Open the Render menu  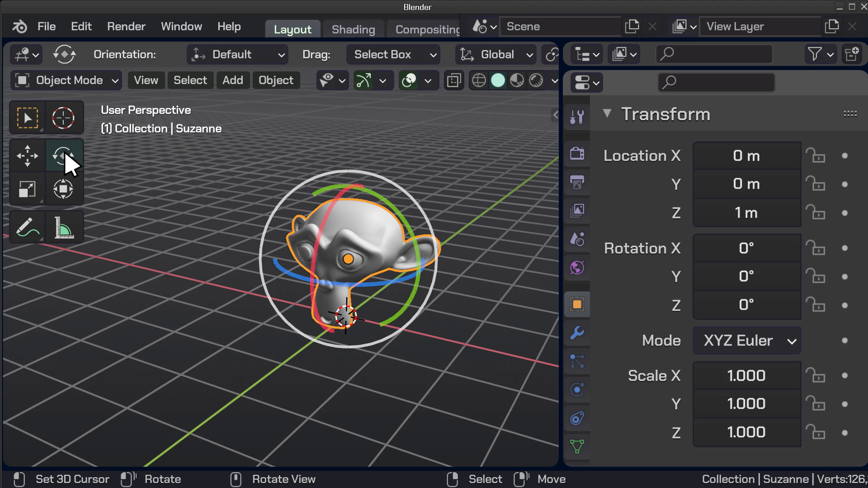point(126,27)
